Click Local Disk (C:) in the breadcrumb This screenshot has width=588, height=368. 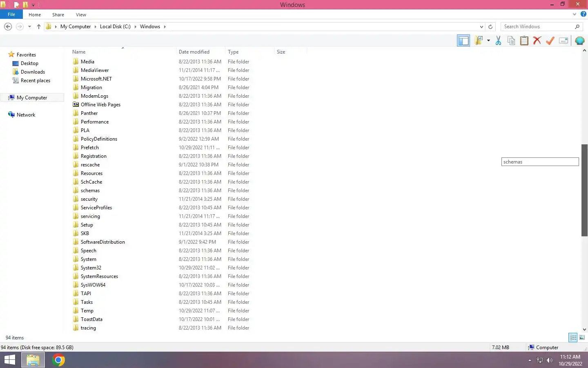(x=115, y=27)
